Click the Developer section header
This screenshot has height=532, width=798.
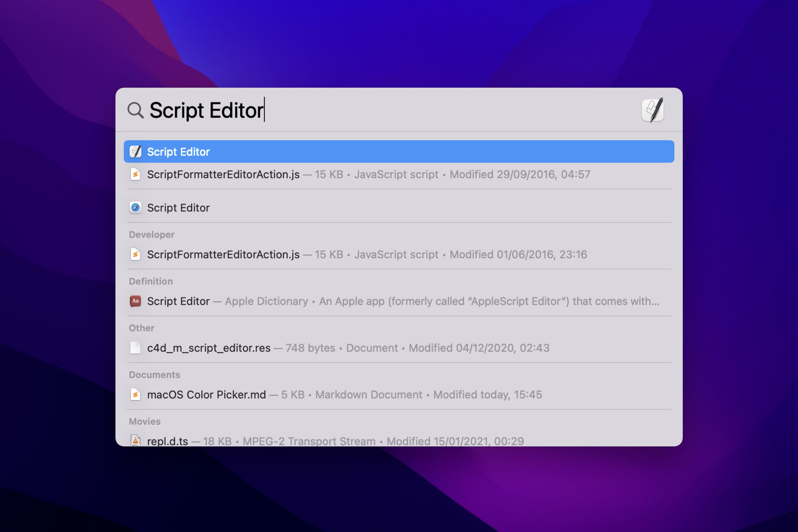point(152,235)
